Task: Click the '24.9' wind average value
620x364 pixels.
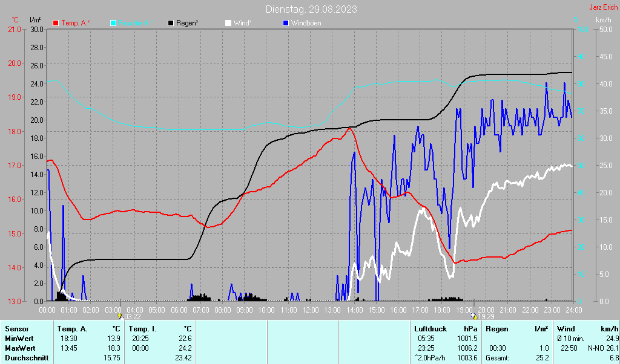Action: pyautogui.click(x=612, y=339)
